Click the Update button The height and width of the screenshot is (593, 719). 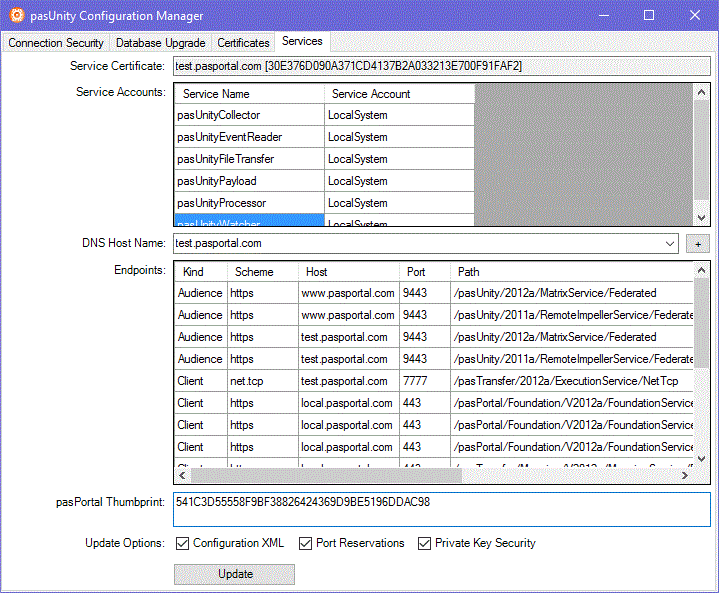(234, 574)
